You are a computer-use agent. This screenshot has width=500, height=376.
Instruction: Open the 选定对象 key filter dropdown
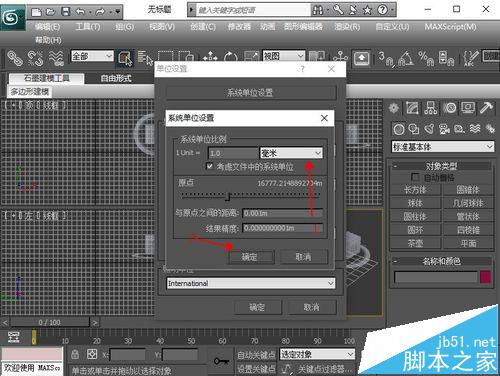point(317,354)
